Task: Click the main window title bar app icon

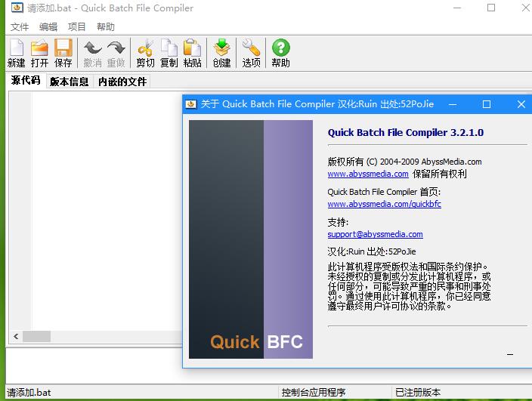Action: click(x=17, y=8)
